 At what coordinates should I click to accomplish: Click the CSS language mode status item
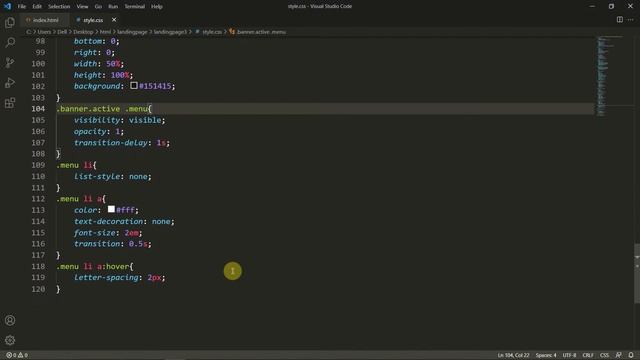coord(604,355)
